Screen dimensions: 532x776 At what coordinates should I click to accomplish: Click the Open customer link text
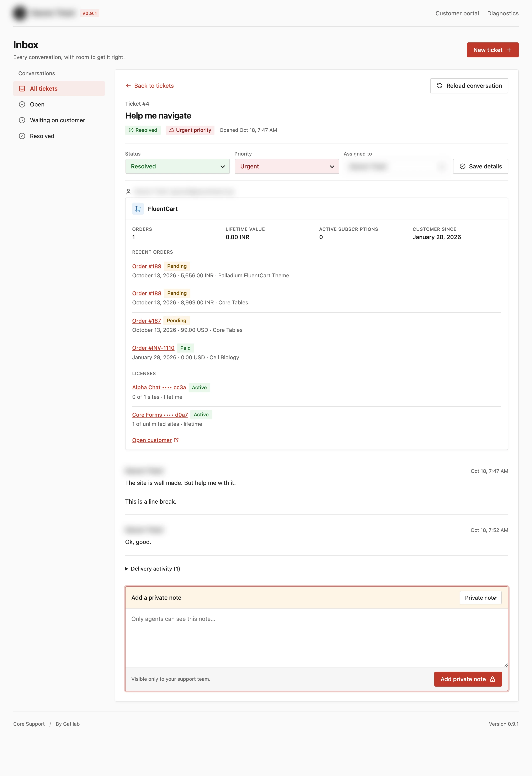[x=152, y=440]
